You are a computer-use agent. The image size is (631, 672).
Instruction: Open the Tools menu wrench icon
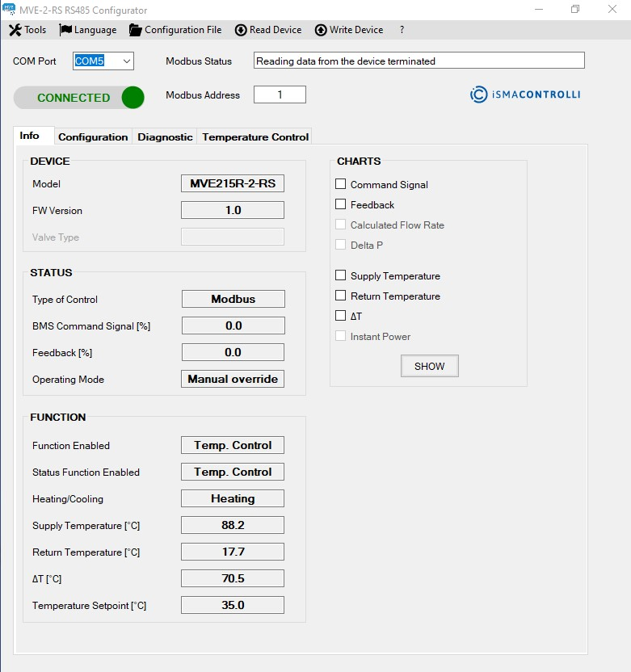pos(15,30)
